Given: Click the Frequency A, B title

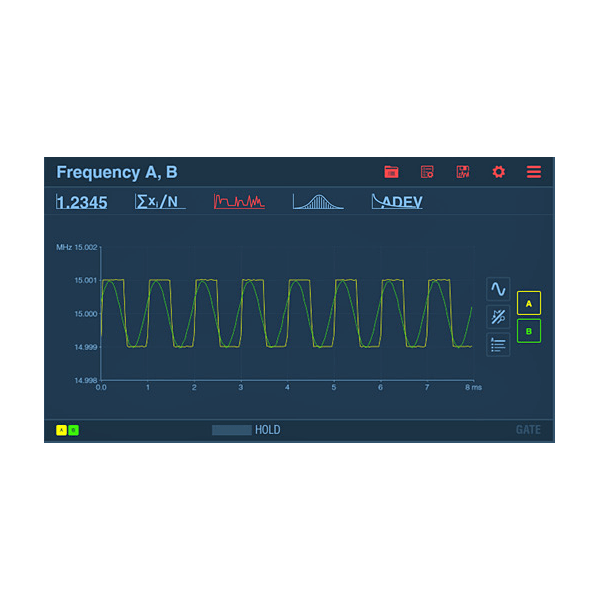Looking at the screenshot, I should pos(116,172).
